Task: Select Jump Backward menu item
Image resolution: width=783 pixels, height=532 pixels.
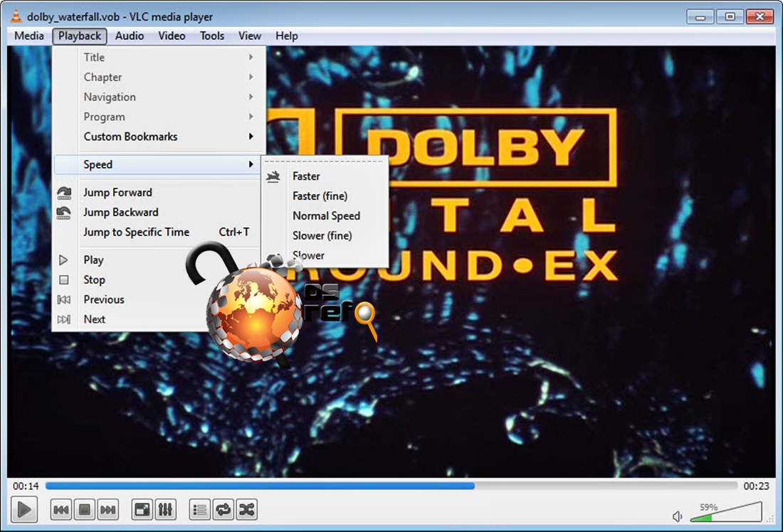Action: [159, 213]
